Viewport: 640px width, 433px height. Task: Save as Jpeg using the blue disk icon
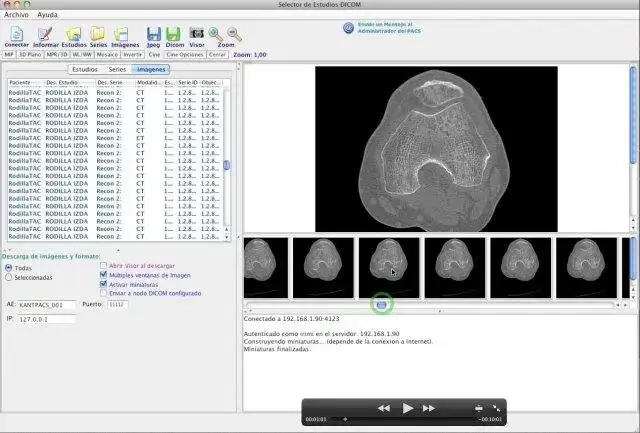[x=153, y=36]
